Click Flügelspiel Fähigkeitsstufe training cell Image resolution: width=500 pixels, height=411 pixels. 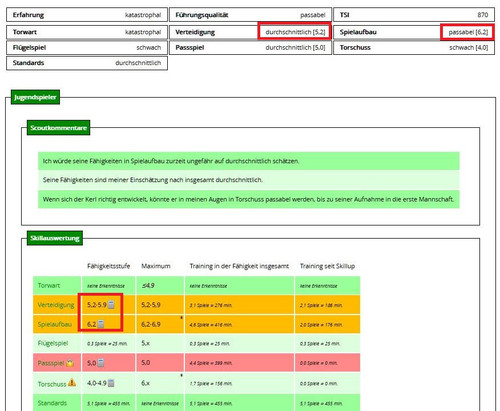pyautogui.click(x=108, y=343)
